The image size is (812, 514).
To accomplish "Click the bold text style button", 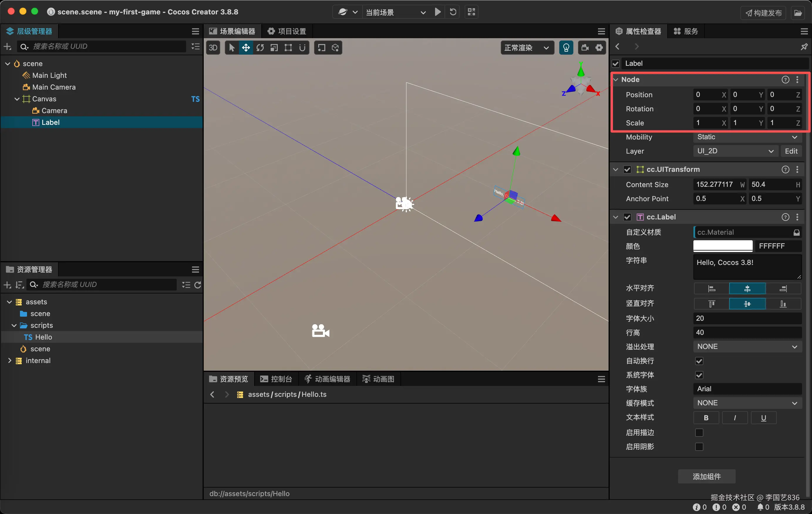I will 706,418.
